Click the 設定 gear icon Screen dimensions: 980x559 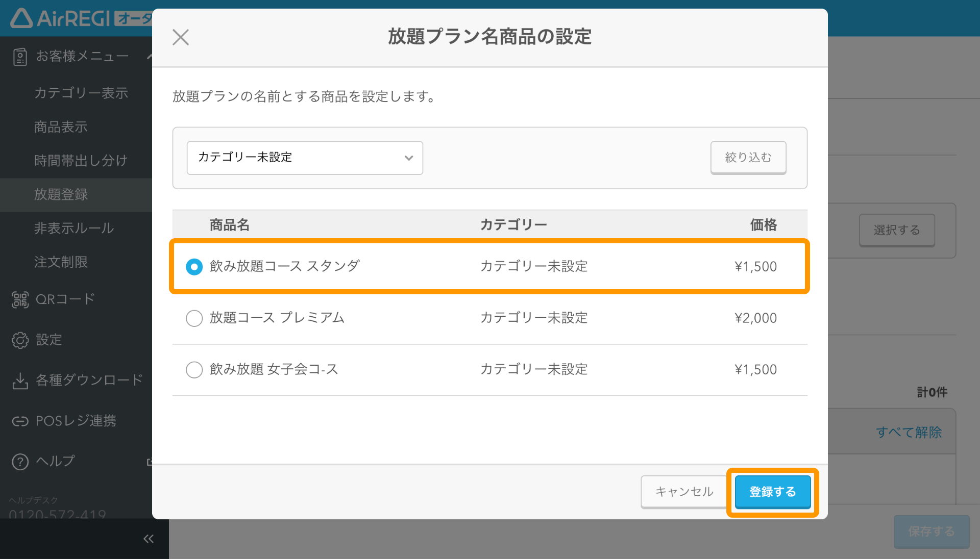point(20,340)
